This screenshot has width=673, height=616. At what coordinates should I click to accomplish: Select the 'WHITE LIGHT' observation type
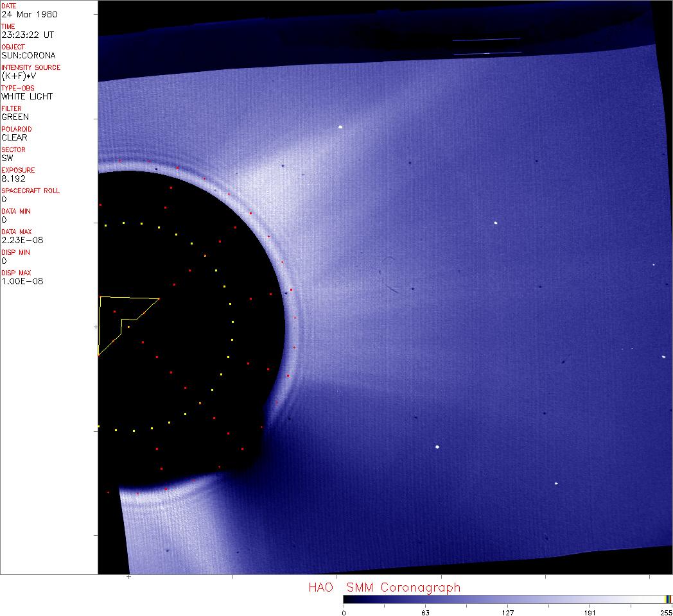[x=27, y=96]
